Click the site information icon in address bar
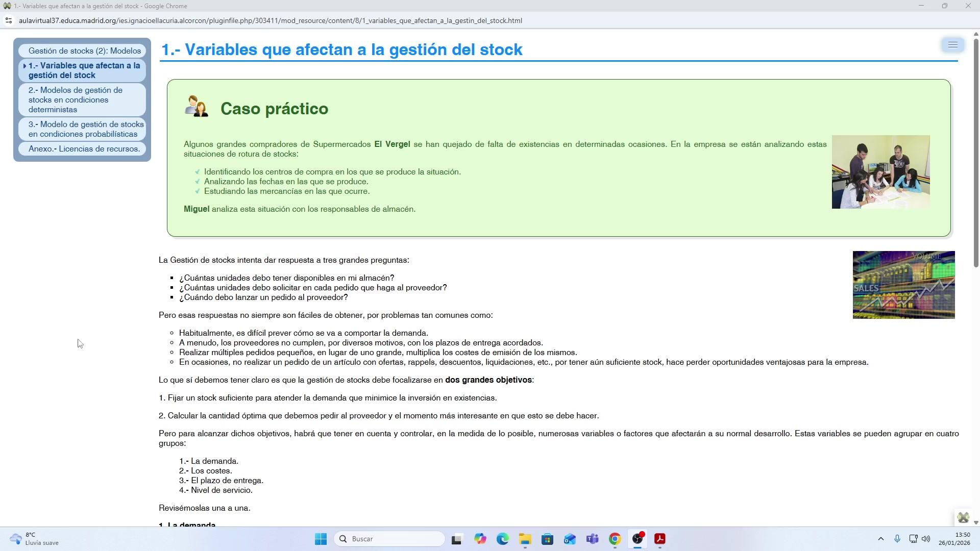 pyautogui.click(x=8, y=21)
